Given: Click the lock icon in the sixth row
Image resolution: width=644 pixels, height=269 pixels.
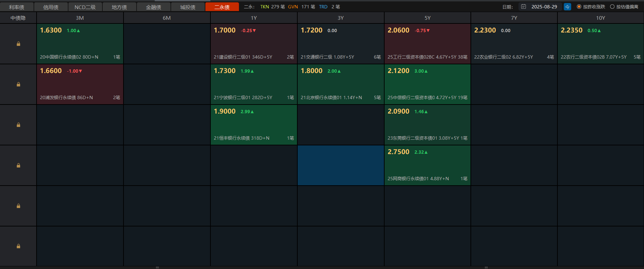Looking at the screenshot, I should [x=18, y=246].
